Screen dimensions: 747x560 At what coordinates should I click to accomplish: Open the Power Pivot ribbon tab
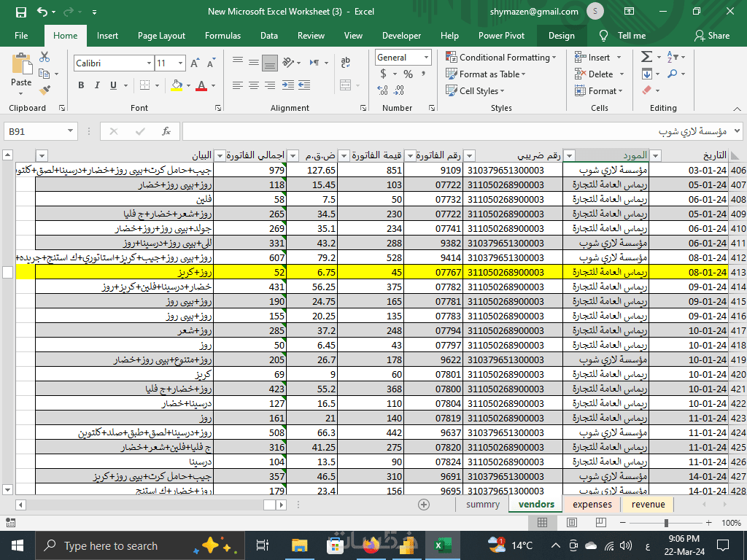coord(501,35)
